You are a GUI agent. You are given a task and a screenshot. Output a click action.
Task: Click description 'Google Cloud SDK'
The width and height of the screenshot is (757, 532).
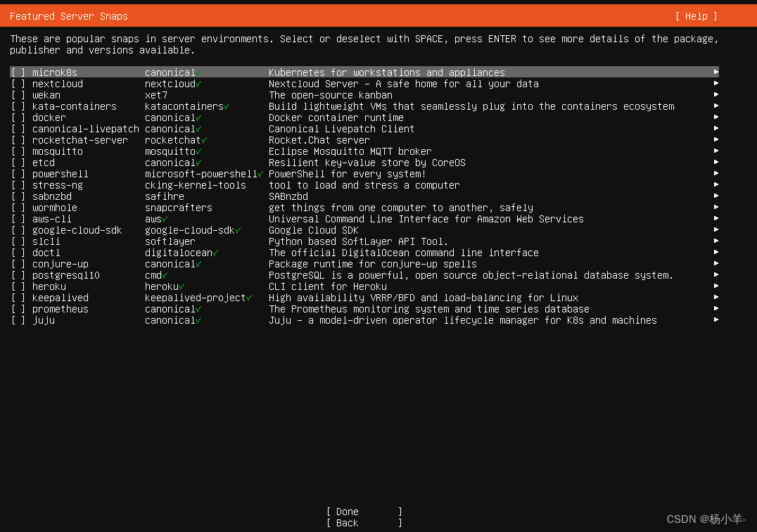[x=313, y=230]
